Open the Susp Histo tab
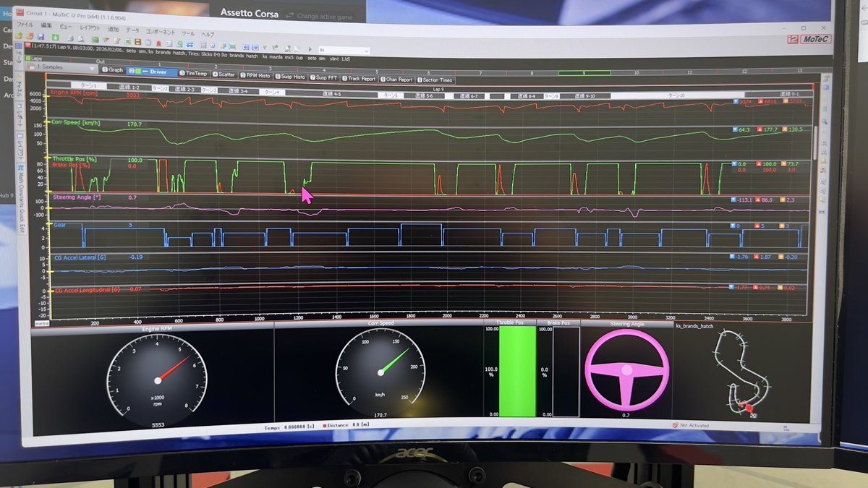The height and width of the screenshot is (488, 868). coord(291,76)
